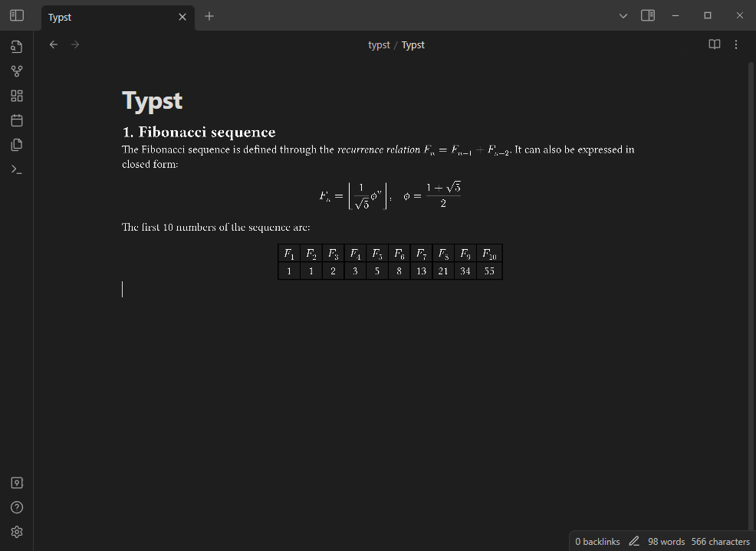Click the Typst note title
The width and height of the screenshot is (756, 551).
pos(153,100)
